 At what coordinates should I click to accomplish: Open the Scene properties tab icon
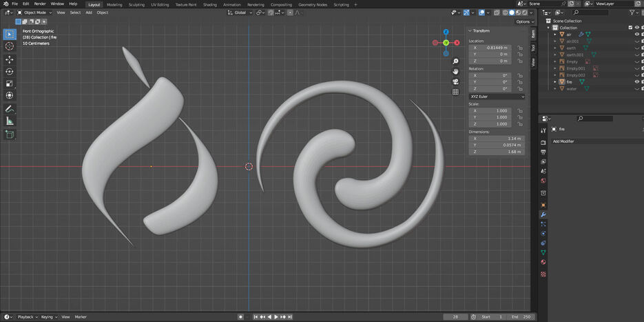[543, 171]
